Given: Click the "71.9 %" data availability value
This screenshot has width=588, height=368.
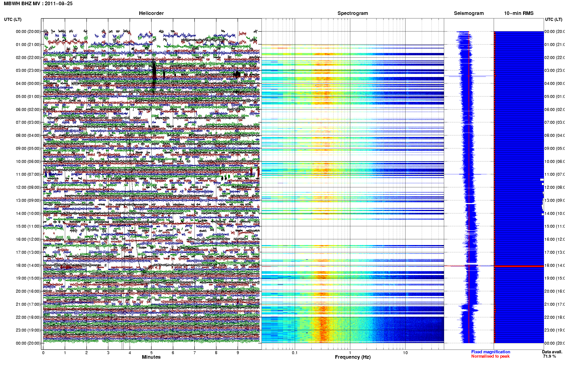Looking at the screenshot, I should tap(549, 356).
